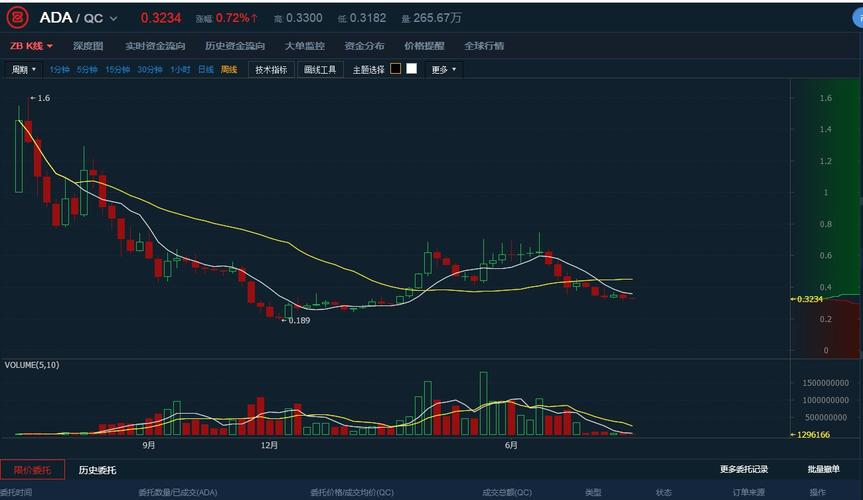Switch to the 全球行情 tab
This screenshot has height=500, width=863.
point(484,46)
